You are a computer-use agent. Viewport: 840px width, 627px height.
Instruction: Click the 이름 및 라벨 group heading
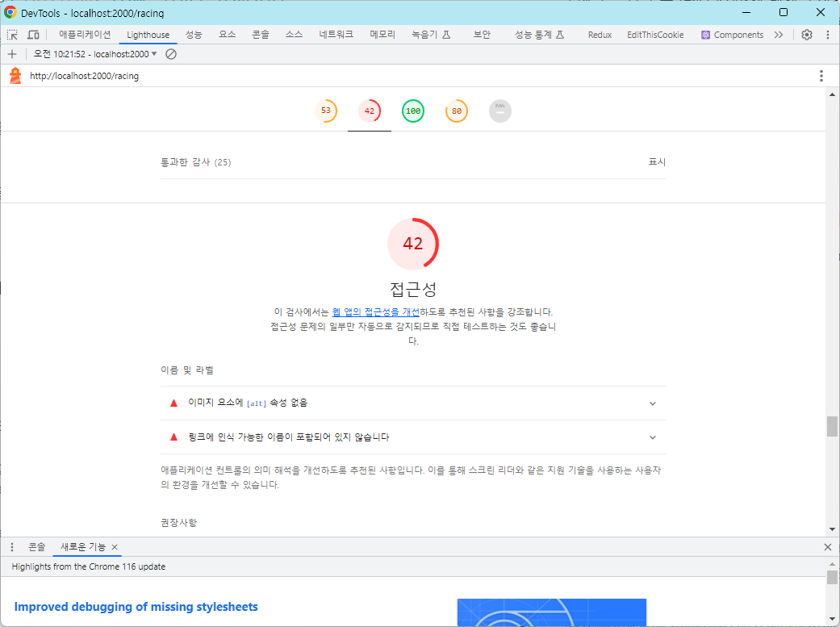point(187,370)
